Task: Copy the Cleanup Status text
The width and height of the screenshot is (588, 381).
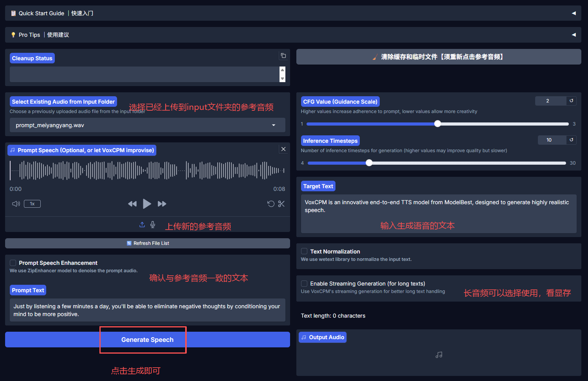Action: [x=283, y=56]
